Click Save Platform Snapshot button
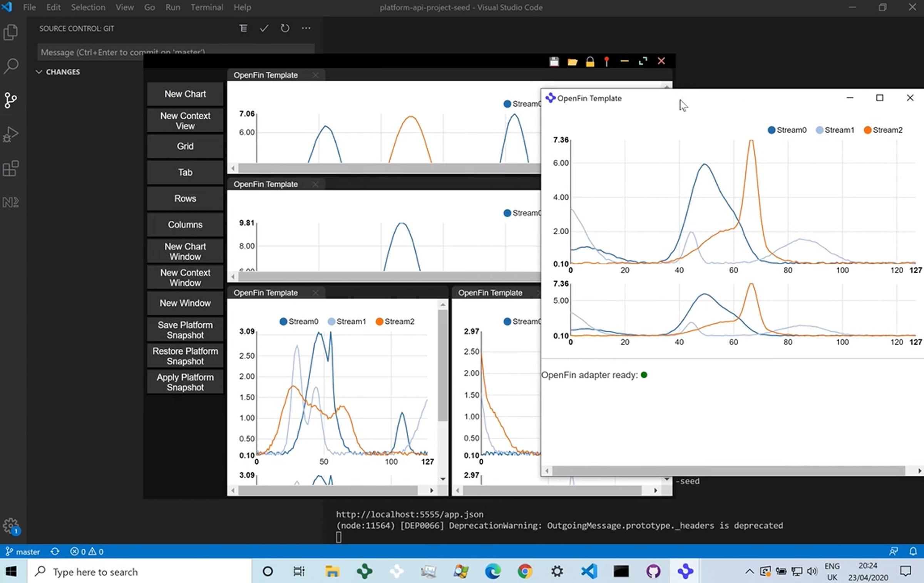Screen dimensions: 924x583 (x=185, y=330)
